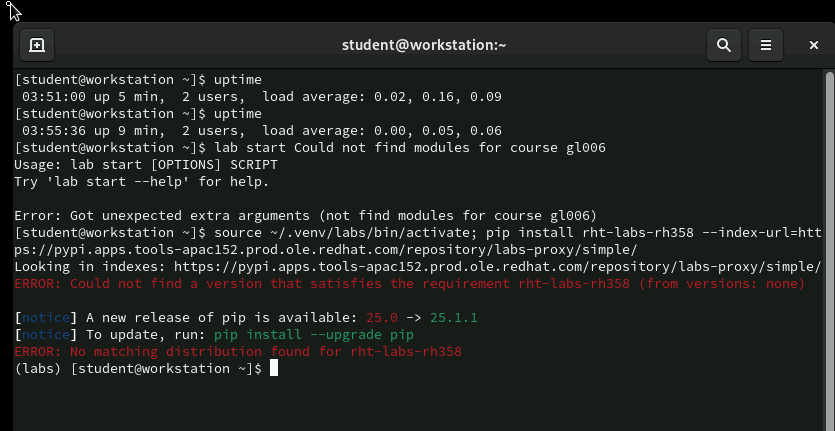Close the terminal window

pyautogui.click(x=813, y=45)
